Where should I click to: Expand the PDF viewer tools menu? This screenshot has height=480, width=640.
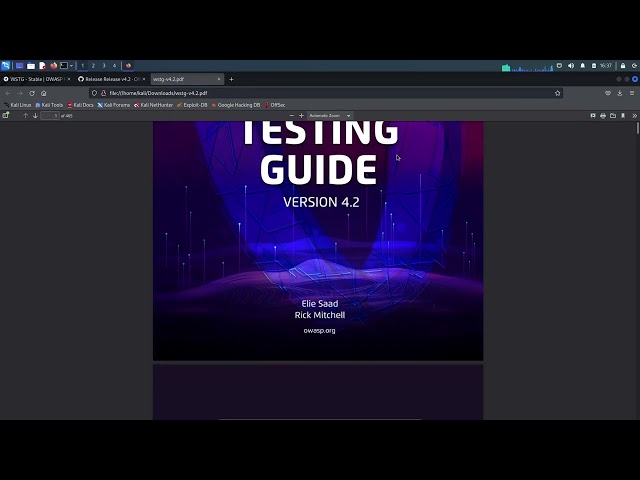pos(634,116)
